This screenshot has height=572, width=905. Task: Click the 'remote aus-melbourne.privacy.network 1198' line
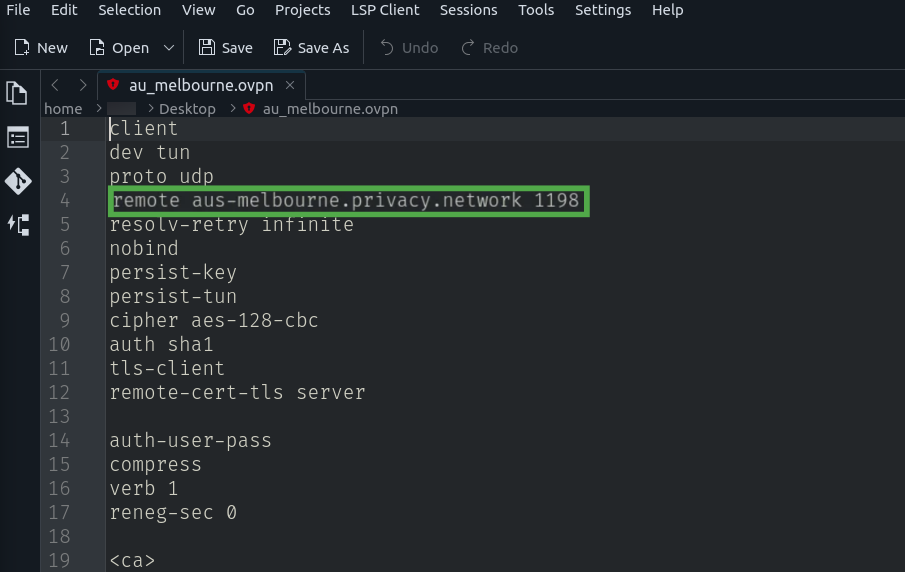345,200
